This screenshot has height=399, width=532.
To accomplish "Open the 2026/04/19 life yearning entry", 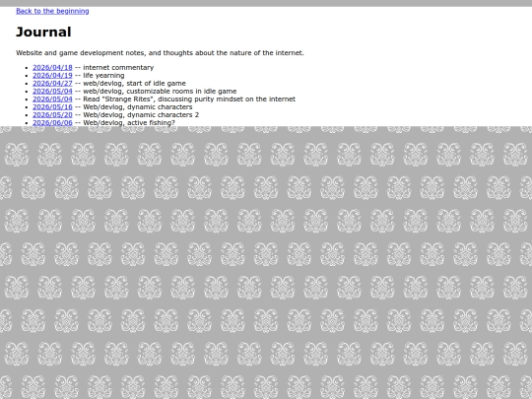I will (x=52, y=75).
